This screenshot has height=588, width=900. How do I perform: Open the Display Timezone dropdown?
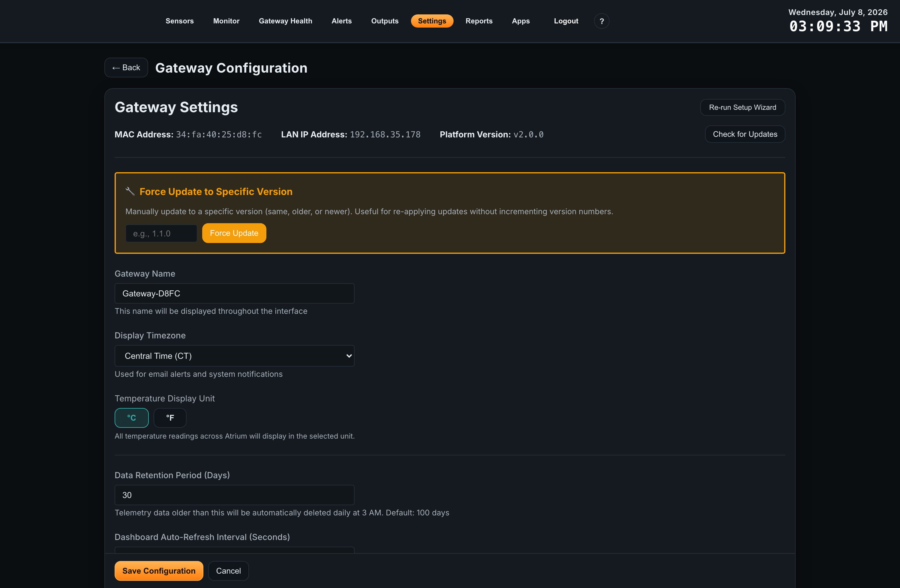[x=235, y=356]
